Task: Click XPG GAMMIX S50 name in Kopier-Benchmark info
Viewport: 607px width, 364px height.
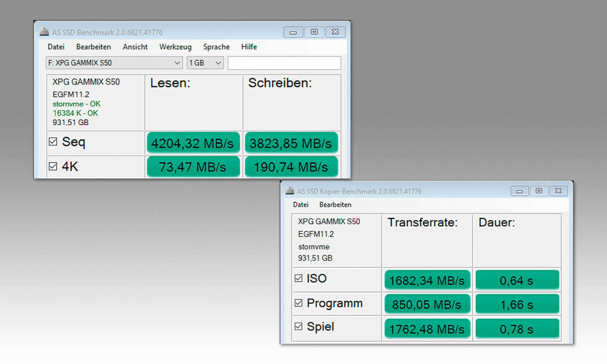Action: (x=329, y=221)
